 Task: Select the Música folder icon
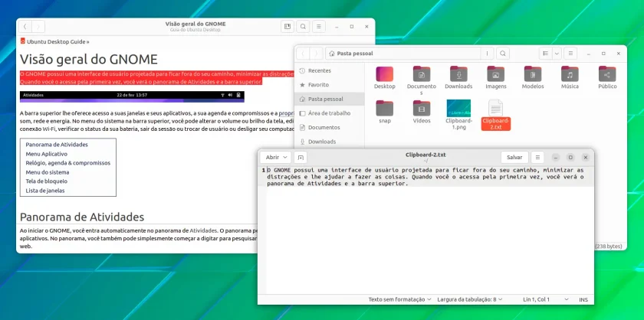click(570, 73)
